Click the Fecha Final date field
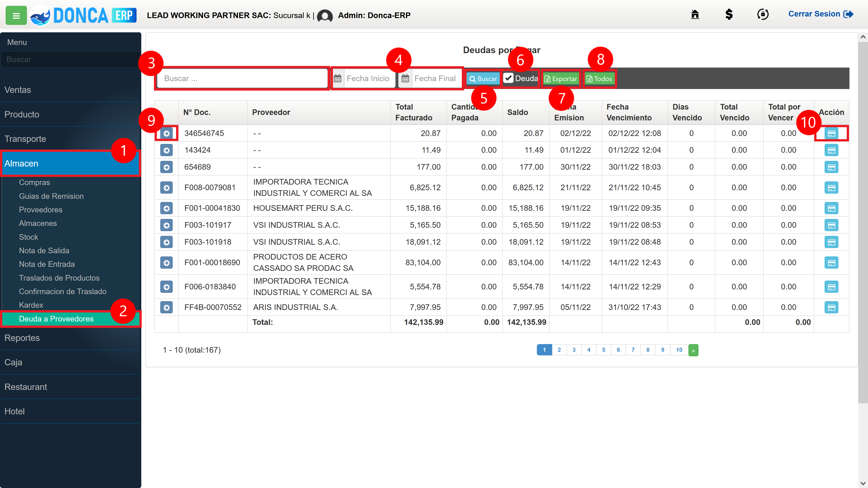 [437, 79]
